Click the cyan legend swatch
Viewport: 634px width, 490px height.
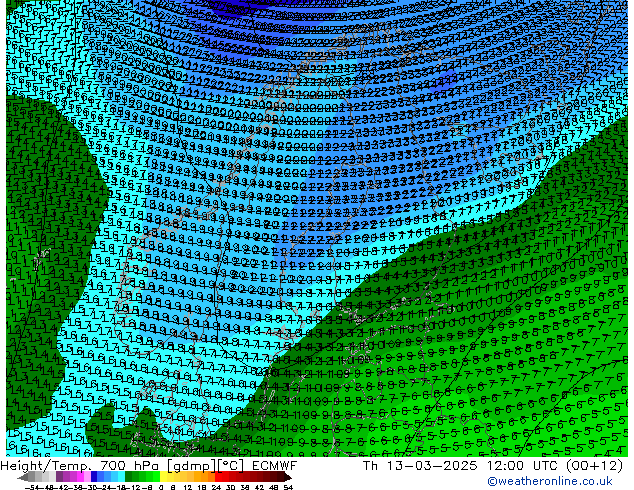tap(121, 476)
